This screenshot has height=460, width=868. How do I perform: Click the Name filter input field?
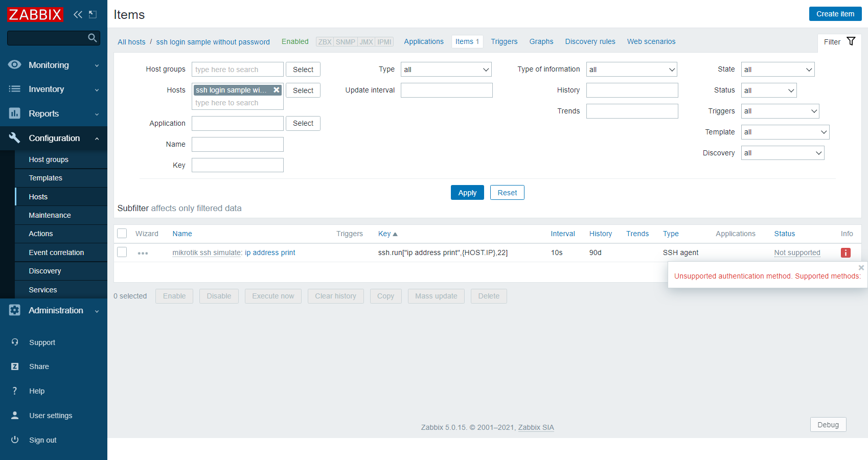coord(238,144)
